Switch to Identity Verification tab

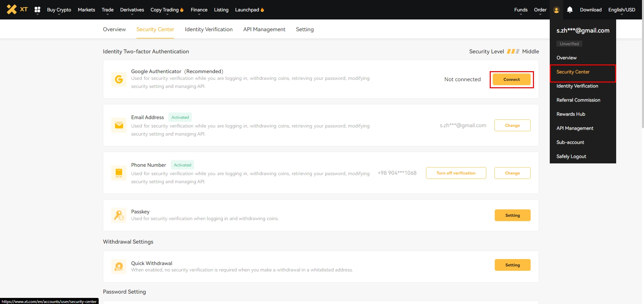point(209,29)
